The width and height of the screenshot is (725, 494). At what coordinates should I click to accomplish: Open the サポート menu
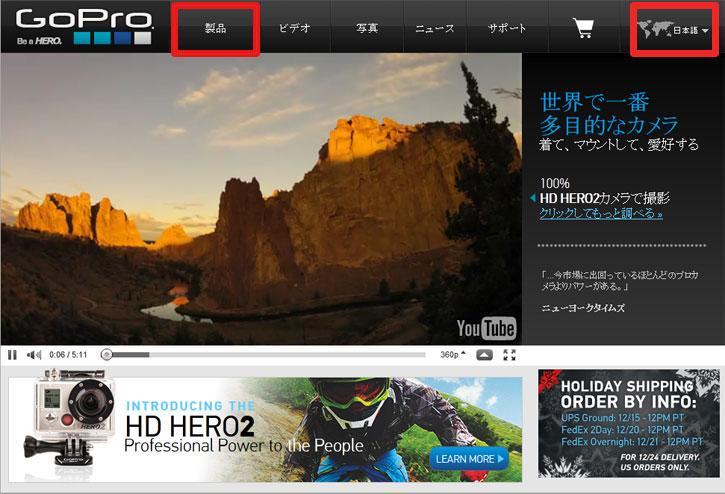507,28
